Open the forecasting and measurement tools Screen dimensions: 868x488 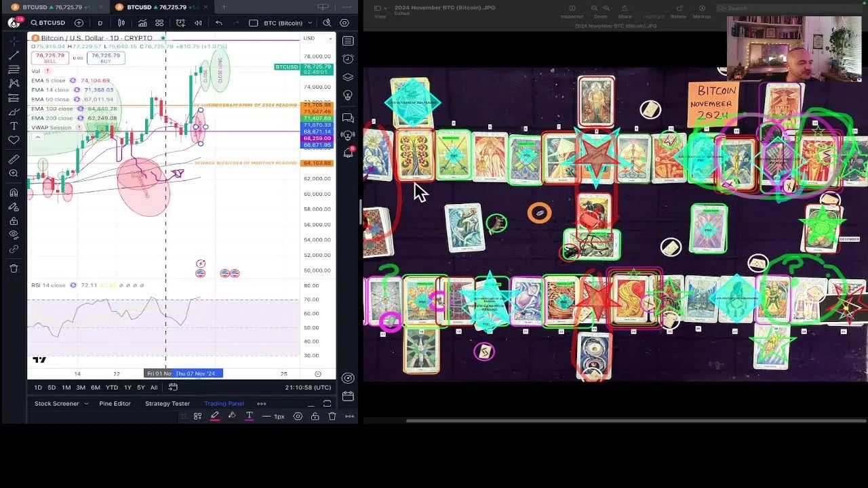14,98
